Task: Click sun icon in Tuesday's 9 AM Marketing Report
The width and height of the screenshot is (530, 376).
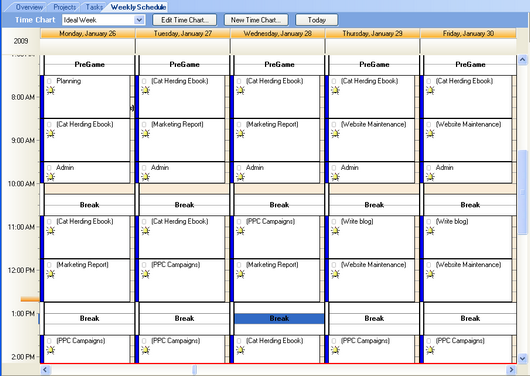Action: click(146, 134)
